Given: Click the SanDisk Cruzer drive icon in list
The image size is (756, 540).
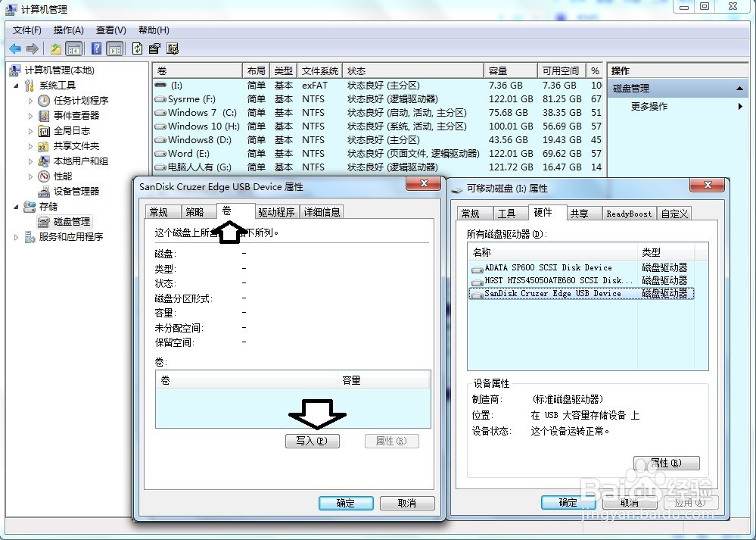Looking at the screenshot, I should click(478, 295).
